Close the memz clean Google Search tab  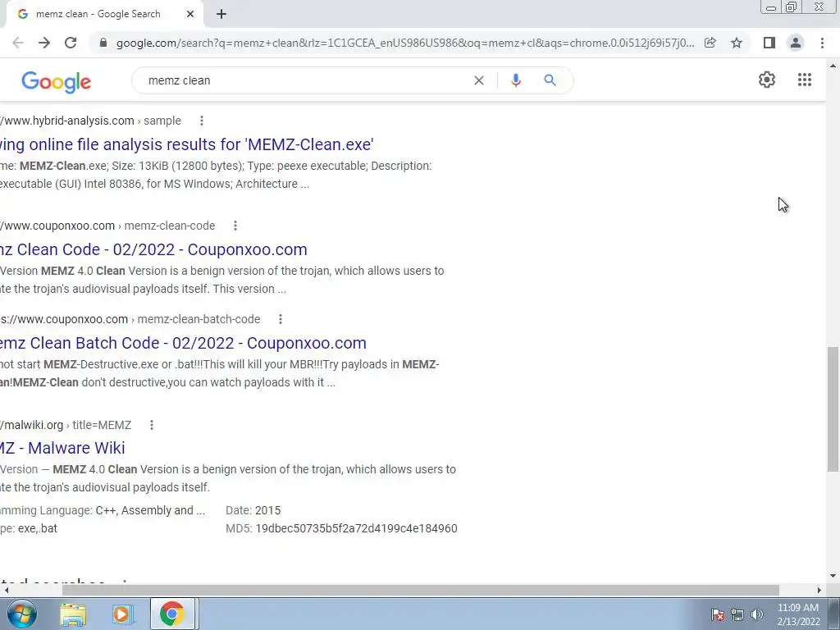[x=190, y=15]
